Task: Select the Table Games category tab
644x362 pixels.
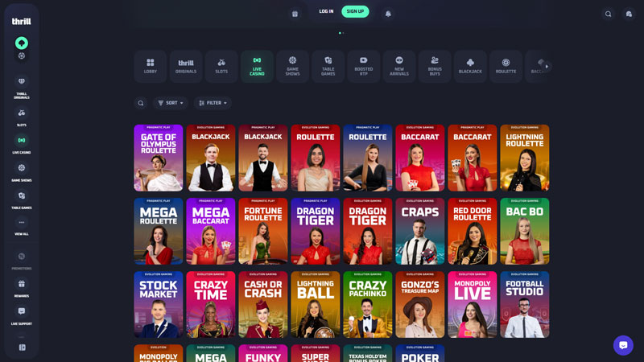Action: click(x=328, y=67)
